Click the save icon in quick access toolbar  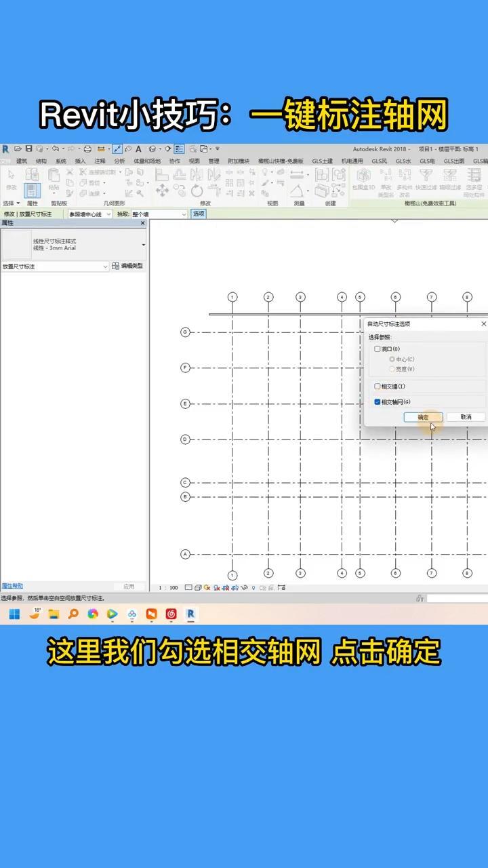(x=28, y=149)
